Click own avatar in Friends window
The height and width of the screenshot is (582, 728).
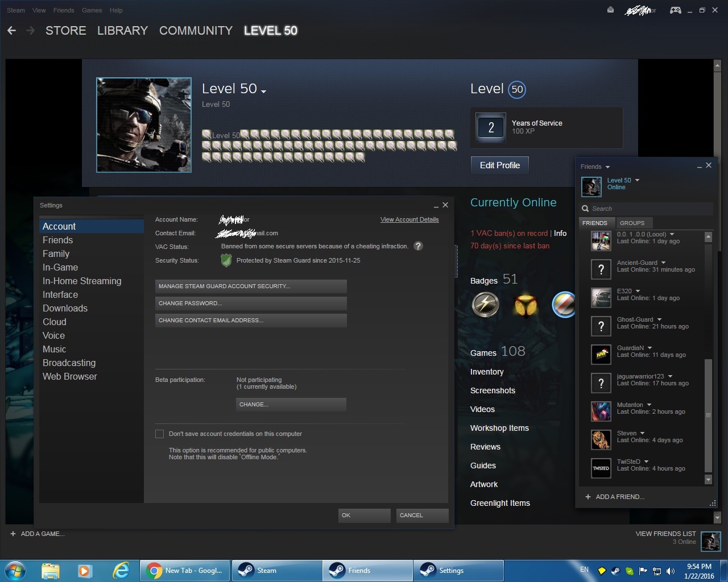[x=591, y=186]
